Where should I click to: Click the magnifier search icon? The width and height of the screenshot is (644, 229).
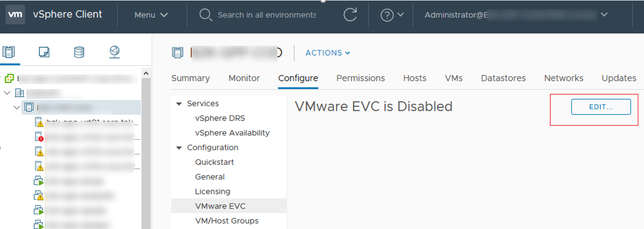coord(205,15)
